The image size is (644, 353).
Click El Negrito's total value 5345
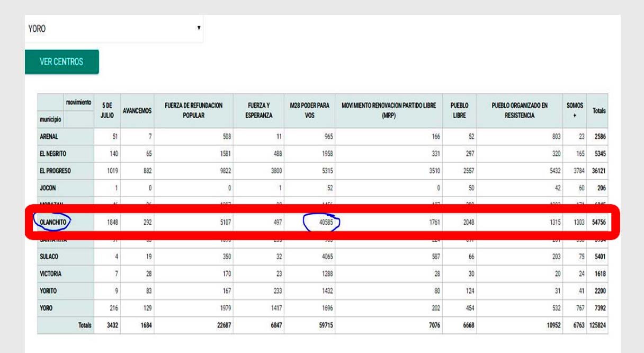[600, 154]
